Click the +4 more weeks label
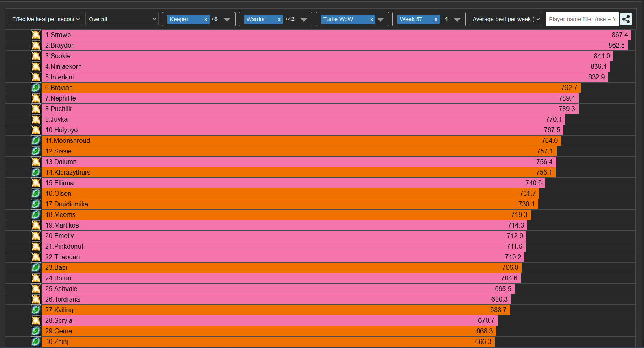The height and width of the screenshot is (348, 644). (x=445, y=19)
